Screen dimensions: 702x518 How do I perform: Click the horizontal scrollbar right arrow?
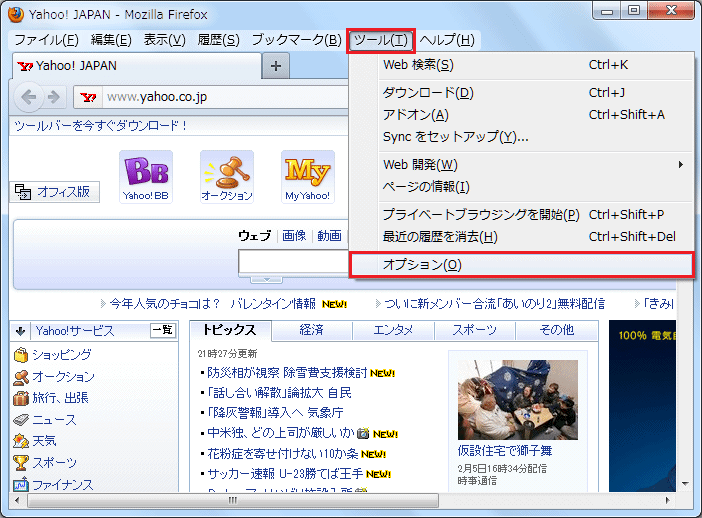pyautogui.click(x=668, y=500)
